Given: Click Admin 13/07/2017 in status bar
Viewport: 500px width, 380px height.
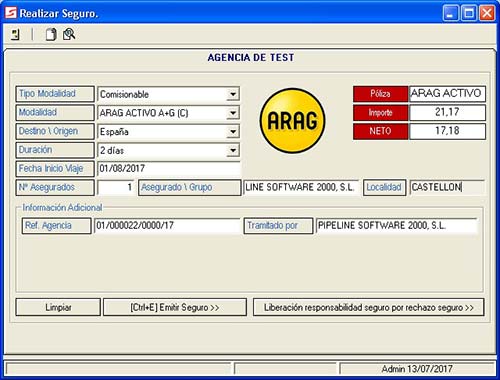Looking at the screenshot, I should pos(417,369).
